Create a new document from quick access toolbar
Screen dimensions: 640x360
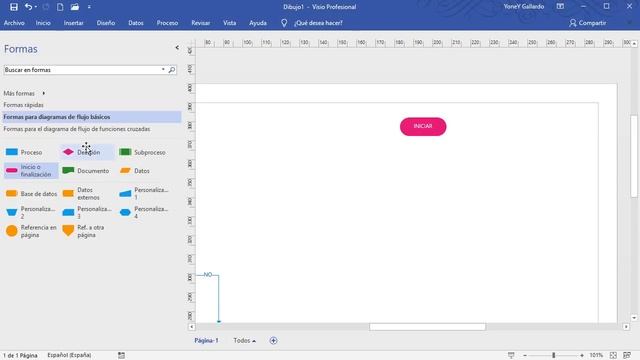click(60, 7)
